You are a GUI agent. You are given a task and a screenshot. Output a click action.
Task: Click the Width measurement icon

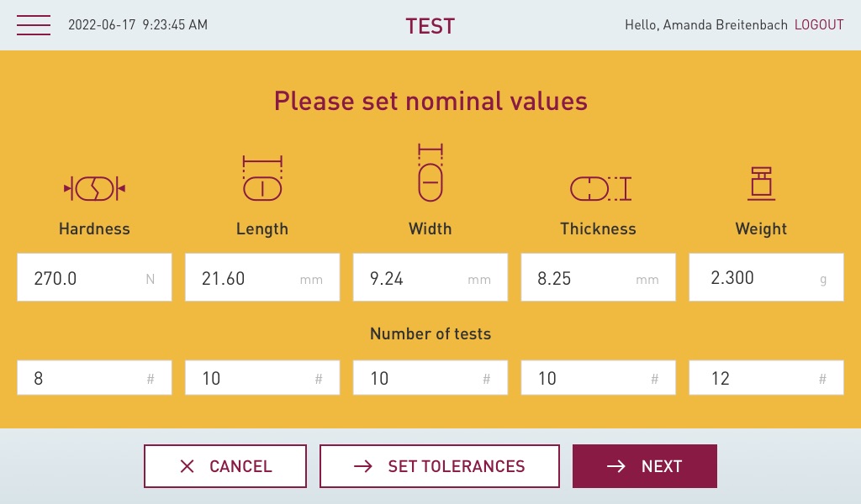(x=430, y=173)
